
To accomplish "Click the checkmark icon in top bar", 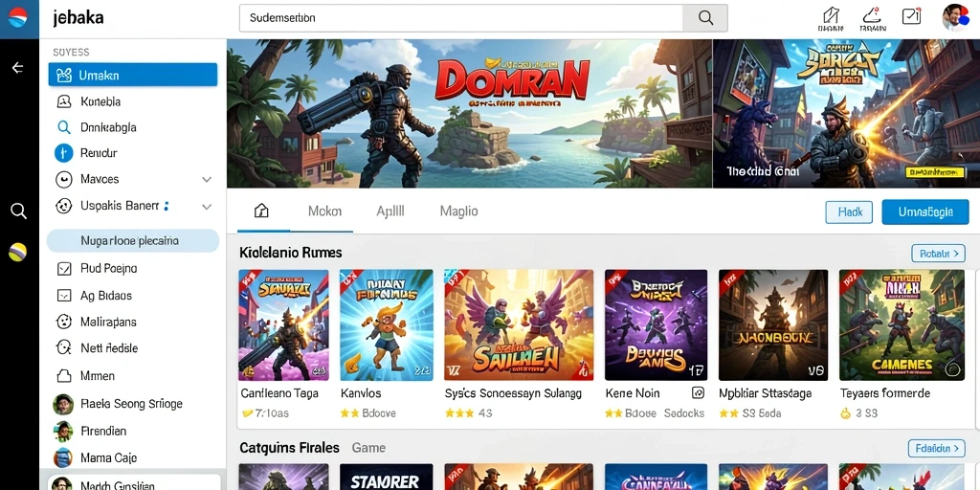I will point(911,16).
